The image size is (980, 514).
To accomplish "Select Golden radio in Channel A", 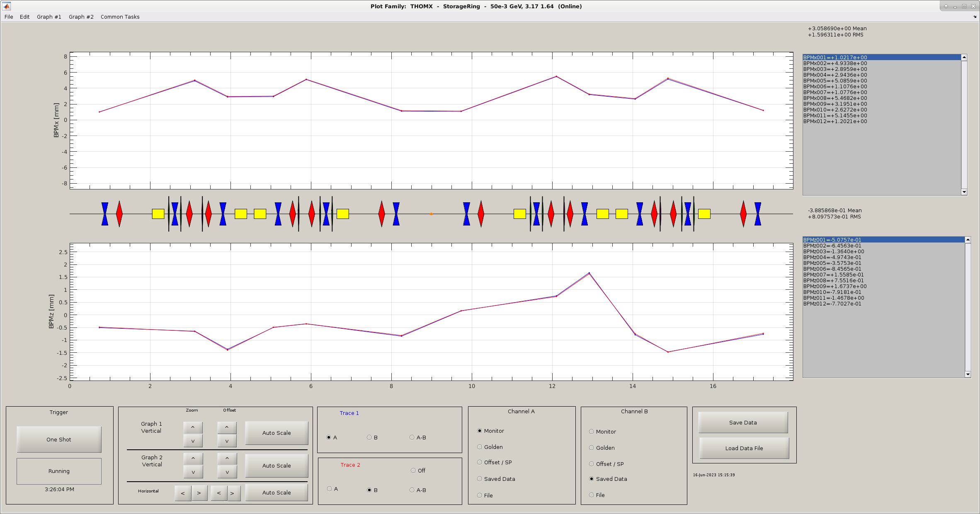I will (480, 447).
